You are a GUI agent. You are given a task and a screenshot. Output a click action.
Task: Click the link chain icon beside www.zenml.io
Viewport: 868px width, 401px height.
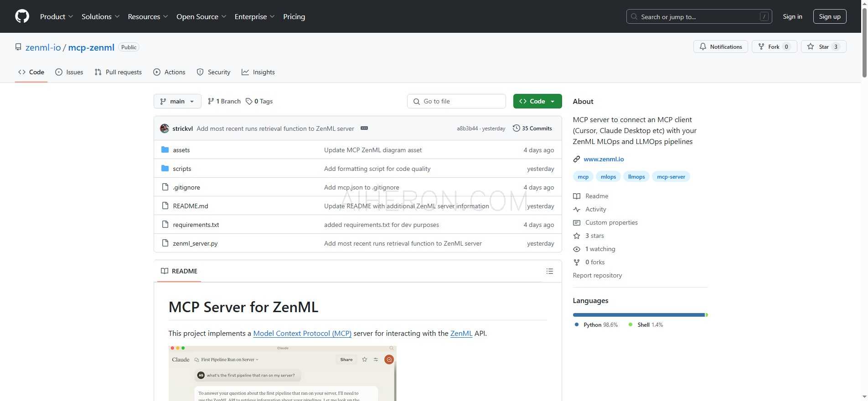tap(577, 159)
